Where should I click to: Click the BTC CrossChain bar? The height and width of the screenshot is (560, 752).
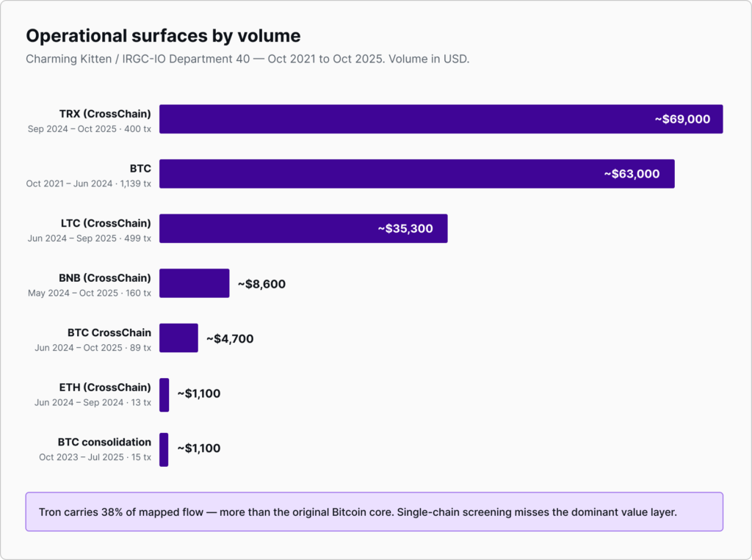click(178, 338)
